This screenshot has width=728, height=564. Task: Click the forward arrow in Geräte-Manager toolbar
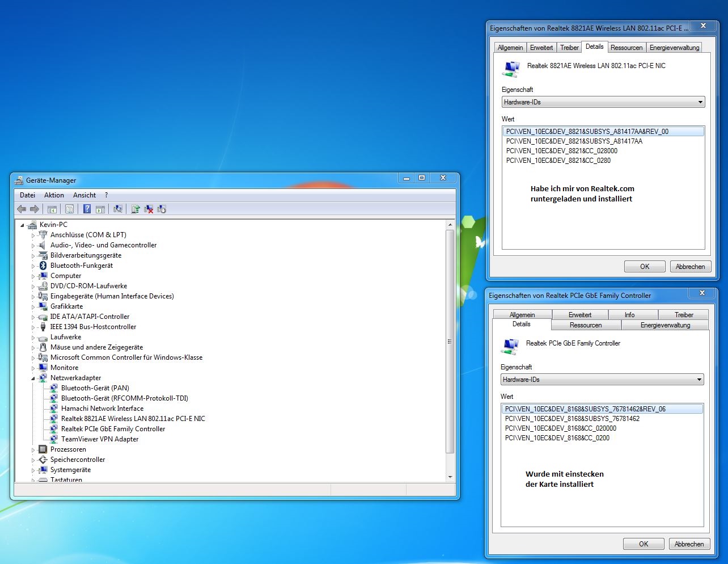pyautogui.click(x=35, y=209)
